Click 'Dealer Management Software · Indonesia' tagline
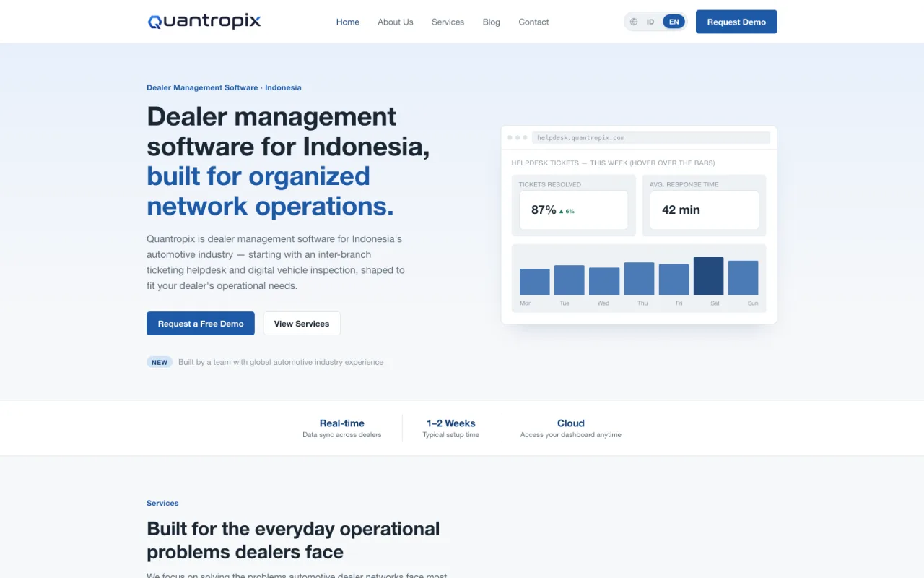The height and width of the screenshot is (578, 924). click(x=224, y=87)
